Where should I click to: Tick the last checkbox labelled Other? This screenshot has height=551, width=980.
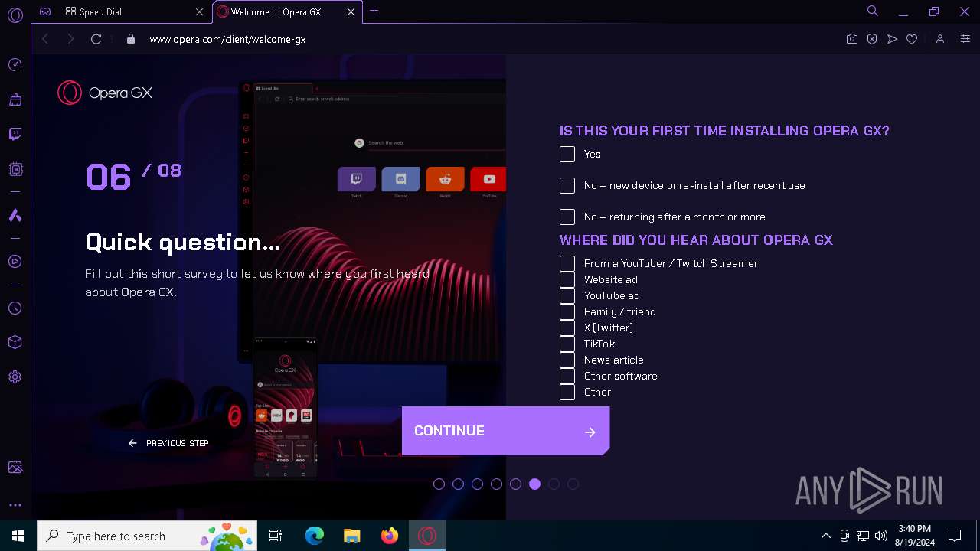click(567, 393)
